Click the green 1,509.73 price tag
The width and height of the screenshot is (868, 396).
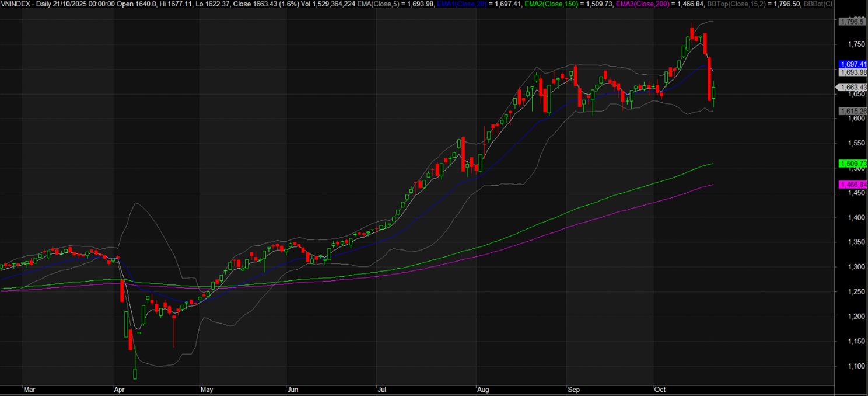point(852,164)
